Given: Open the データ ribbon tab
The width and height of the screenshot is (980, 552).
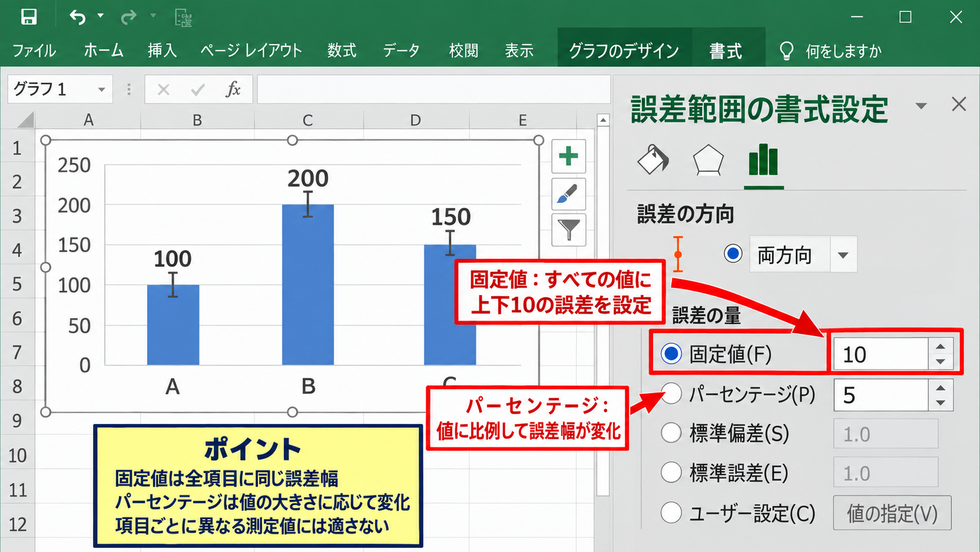Looking at the screenshot, I should pos(401,50).
